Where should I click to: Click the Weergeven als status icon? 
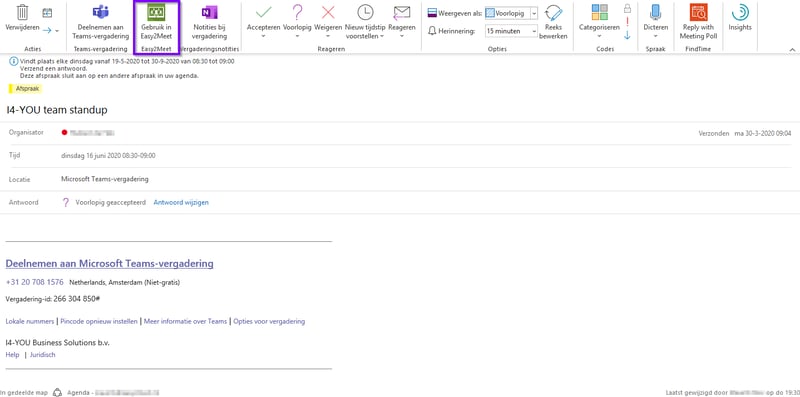pos(432,13)
